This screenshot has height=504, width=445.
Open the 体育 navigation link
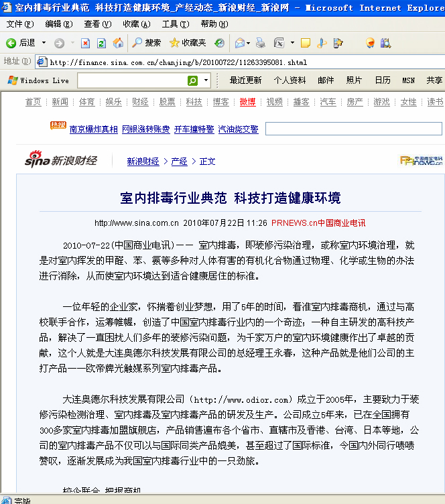coord(86,102)
